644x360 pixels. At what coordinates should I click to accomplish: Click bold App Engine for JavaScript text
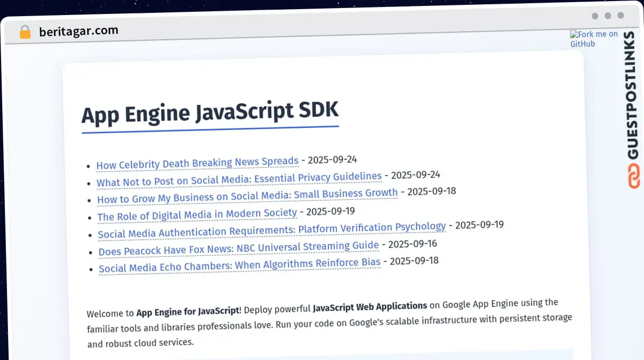(187, 311)
